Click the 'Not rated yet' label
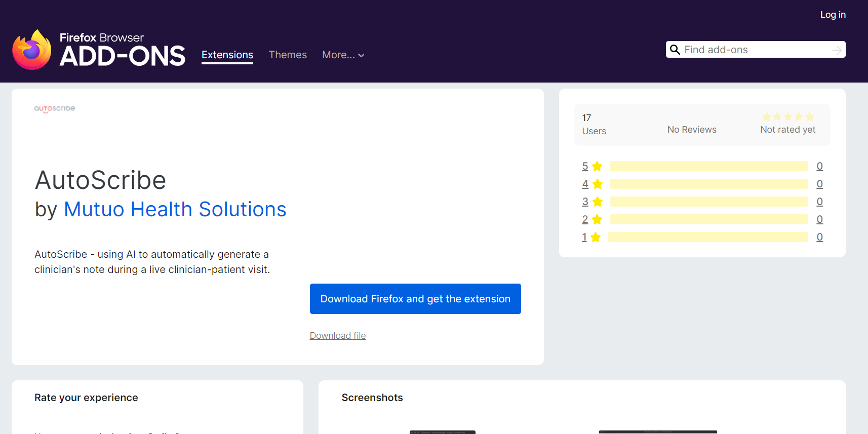The width and height of the screenshot is (868, 434). (788, 130)
